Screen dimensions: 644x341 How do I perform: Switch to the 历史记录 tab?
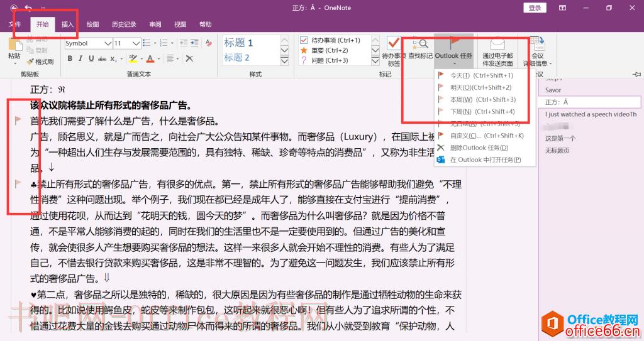[x=124, y=24]
